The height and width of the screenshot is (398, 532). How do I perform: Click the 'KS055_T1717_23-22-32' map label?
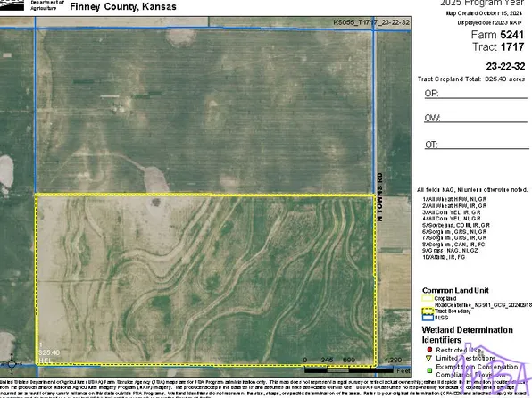371,22
